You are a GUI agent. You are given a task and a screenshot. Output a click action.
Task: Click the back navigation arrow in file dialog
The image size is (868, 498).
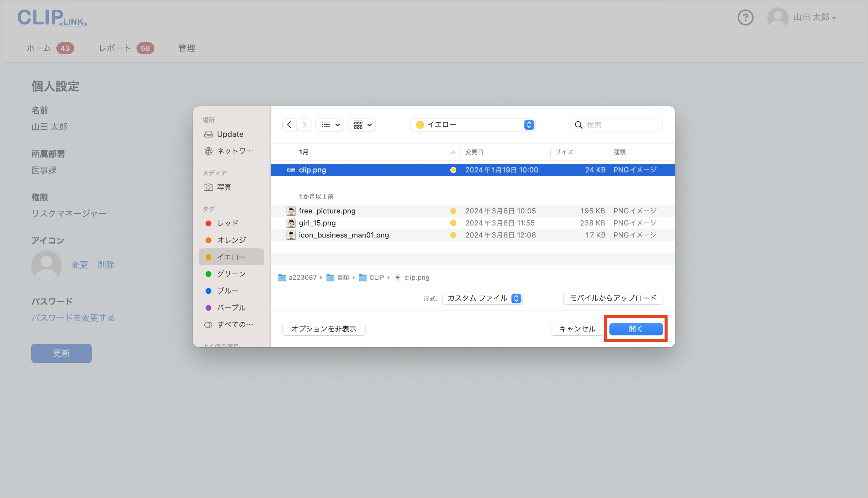tap(289, 125)
